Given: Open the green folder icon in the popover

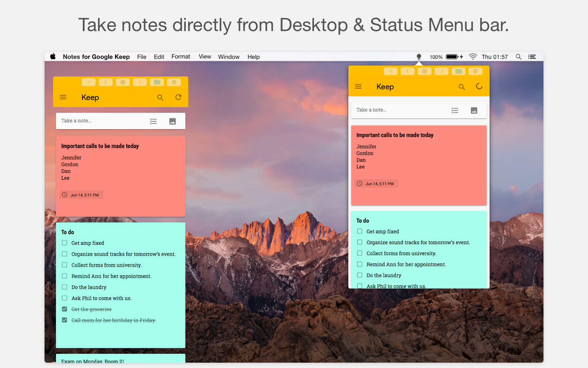Looking at the screenshot, I should (x=459, y=71).
